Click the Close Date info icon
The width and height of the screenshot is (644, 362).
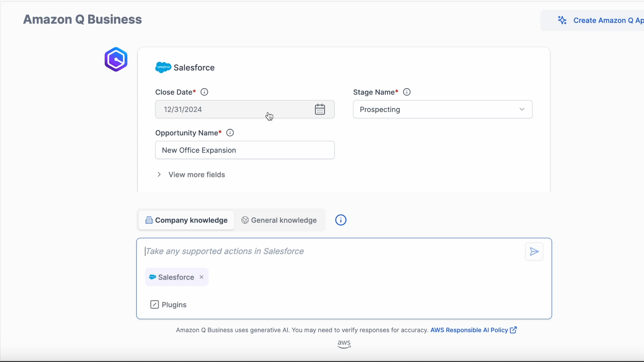tap(204, 92)
